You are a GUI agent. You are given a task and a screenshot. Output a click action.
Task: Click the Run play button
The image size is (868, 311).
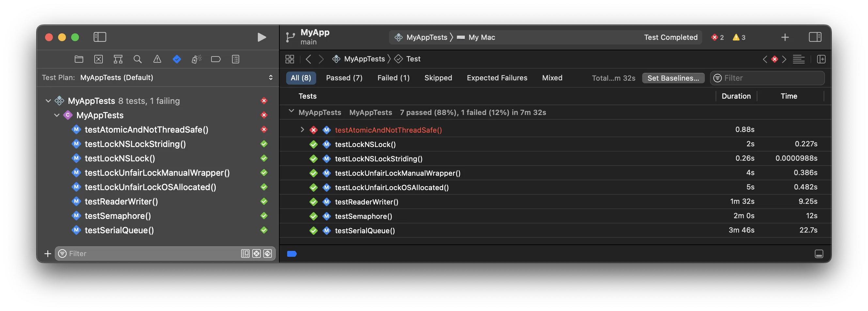pyautogui.click(x=261, y=37)
